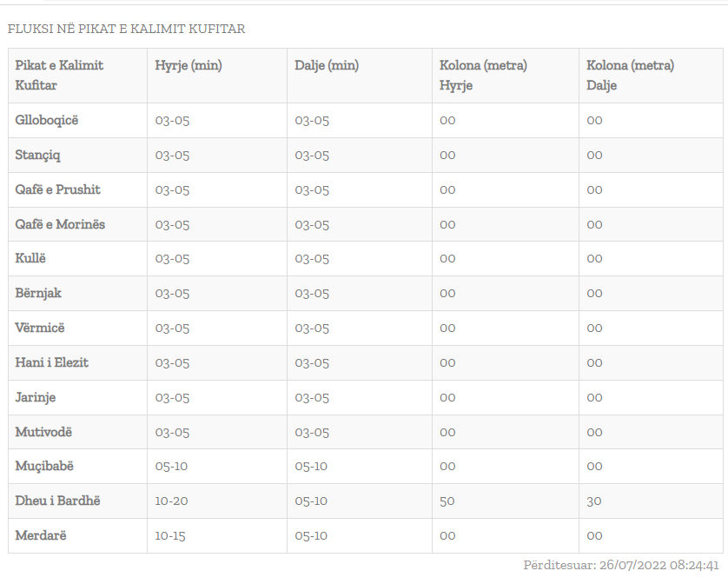The height and width of the screenshot is (584, 728).
Task: Select the Stançiq row label
Action: 38,156
